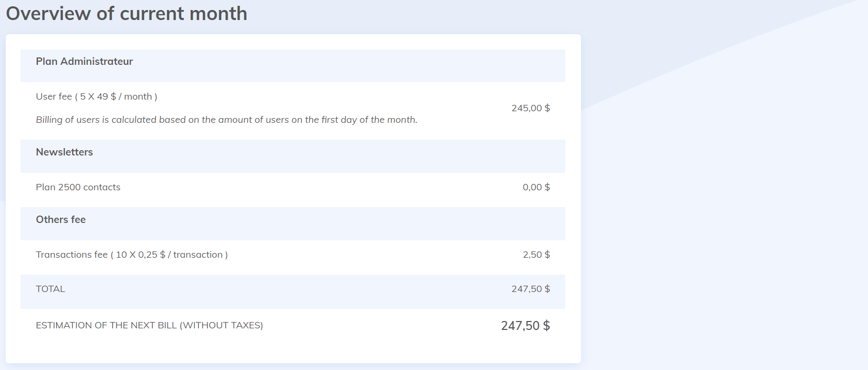868x370 pixels.
Task: Click the italic billing of users note
Action: click(x=226, y=120)
